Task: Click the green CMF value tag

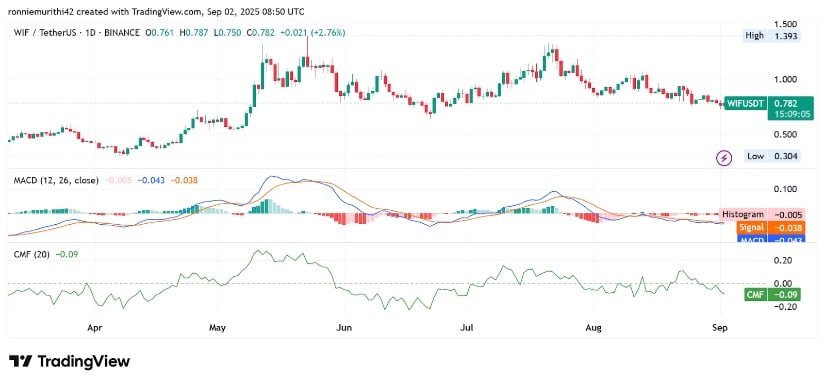Action: point(772,295)
